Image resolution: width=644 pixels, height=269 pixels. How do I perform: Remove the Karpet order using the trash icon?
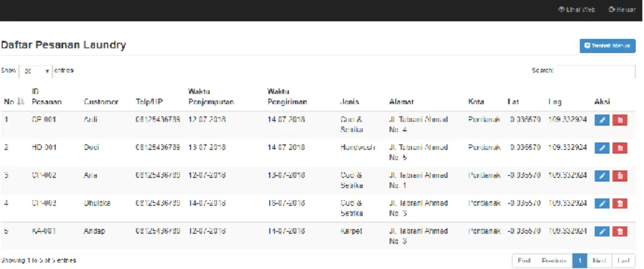pyautogui.click(x=620, y=232)
